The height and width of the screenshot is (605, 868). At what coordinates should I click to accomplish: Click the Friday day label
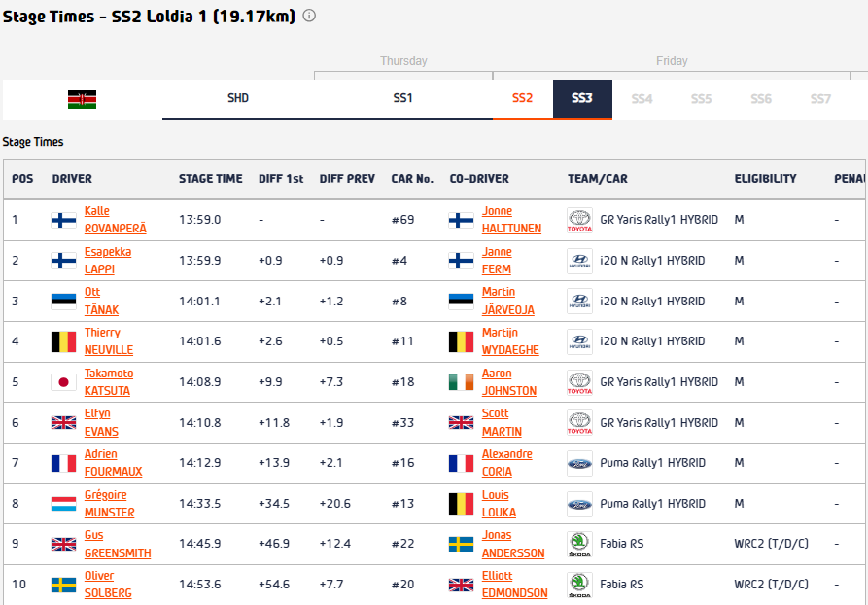tap(672, 61)
